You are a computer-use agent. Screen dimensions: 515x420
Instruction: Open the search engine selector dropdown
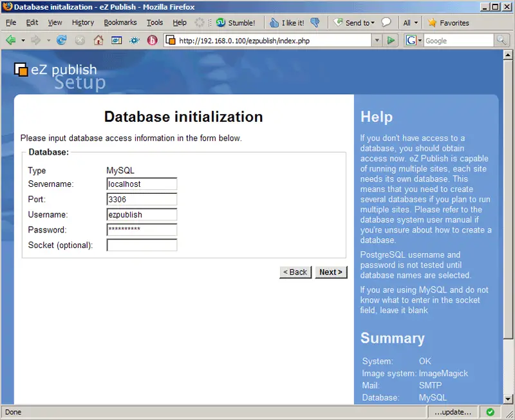pyautogui.click(x=420, y=41)
